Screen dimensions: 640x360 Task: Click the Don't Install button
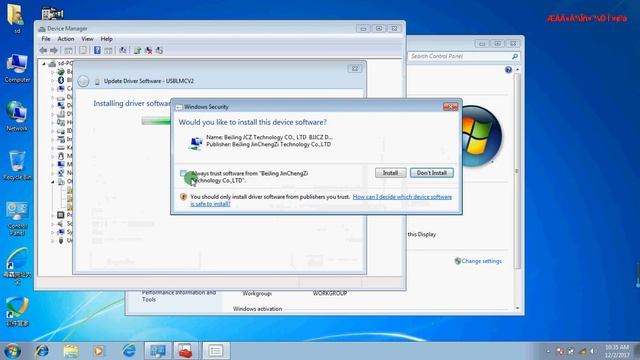(x=431, y=173)
